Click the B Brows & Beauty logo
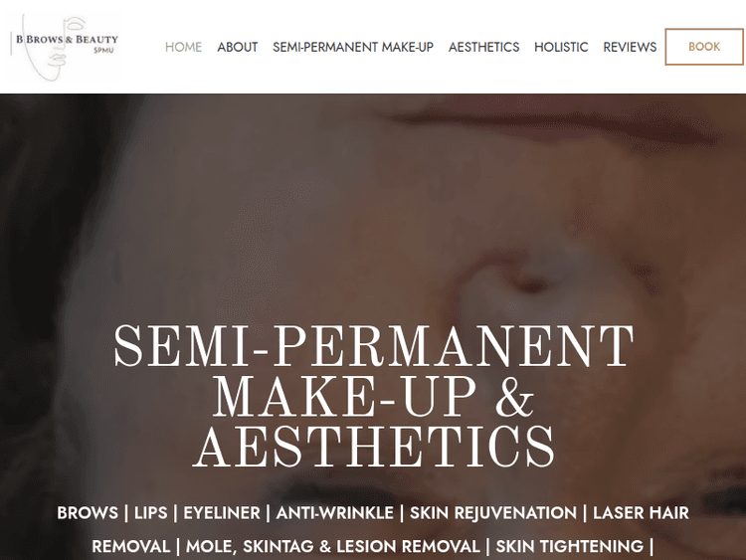 65,47
